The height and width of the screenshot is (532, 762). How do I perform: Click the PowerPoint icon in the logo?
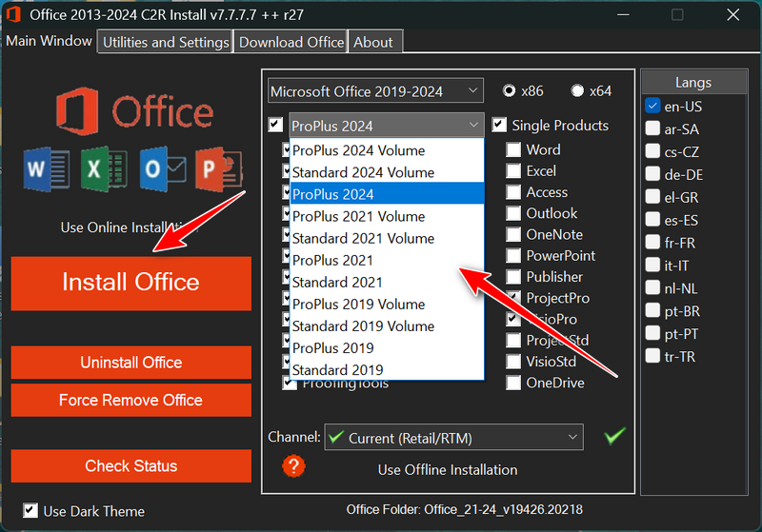219,169
